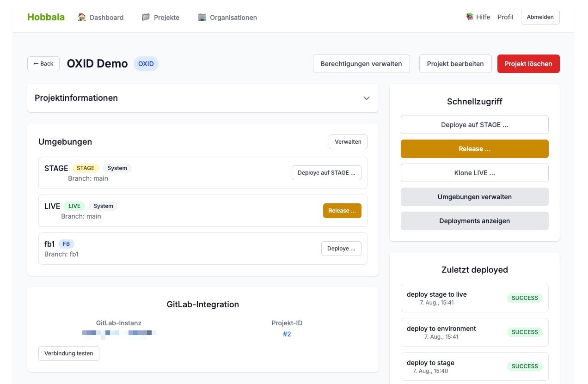Click the OXID badge beside the project title

click(146, 64)
